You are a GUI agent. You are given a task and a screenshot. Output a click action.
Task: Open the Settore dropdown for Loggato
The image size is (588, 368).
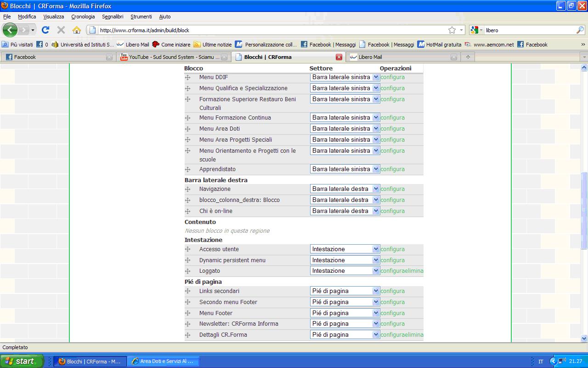point(345,271)
